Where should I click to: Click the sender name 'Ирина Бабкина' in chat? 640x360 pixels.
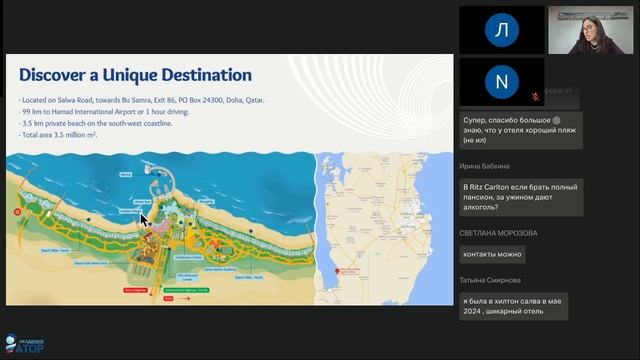pos(484,166)
